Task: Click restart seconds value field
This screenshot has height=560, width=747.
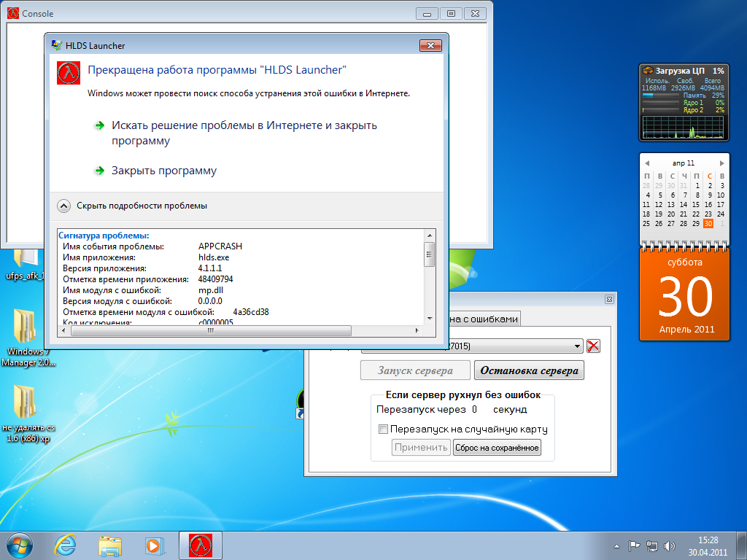Action: coord(474,410)
